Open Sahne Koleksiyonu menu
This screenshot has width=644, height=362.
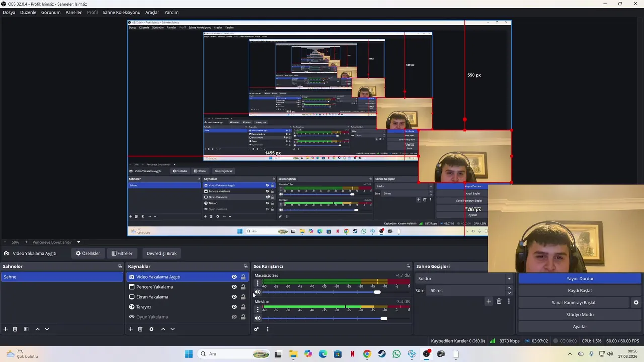click(121, 12)
